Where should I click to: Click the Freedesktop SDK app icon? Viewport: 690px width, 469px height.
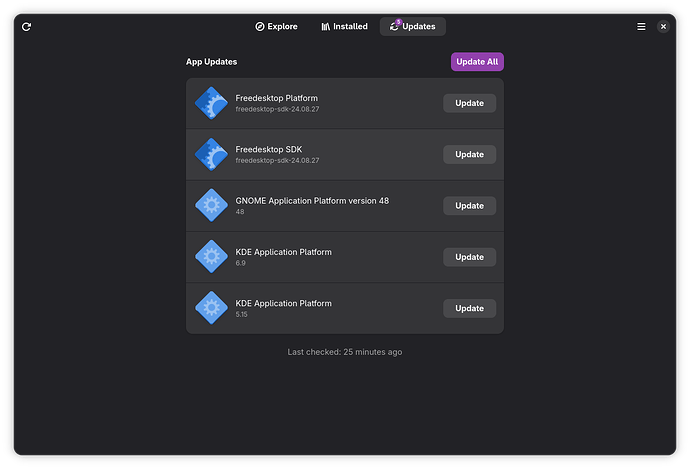pos(211,154)
